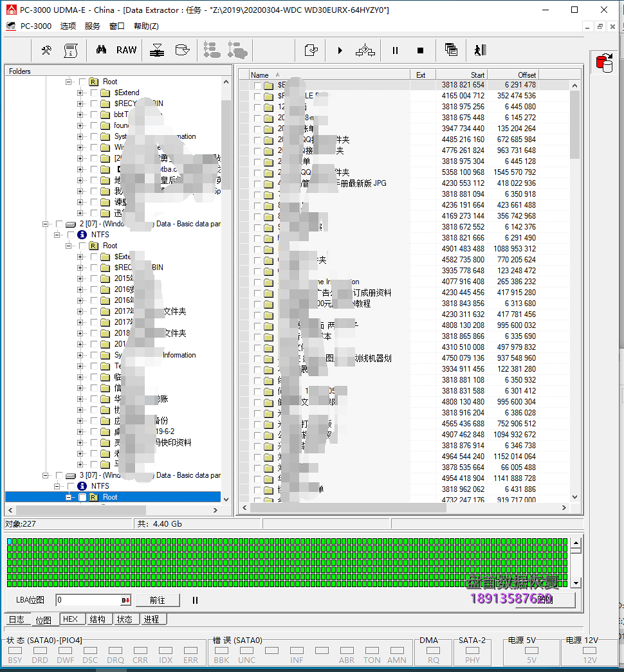Click in the LBA位图 input field
The image size is (624, 672).
pyautogui.click(x=88, y=601)
